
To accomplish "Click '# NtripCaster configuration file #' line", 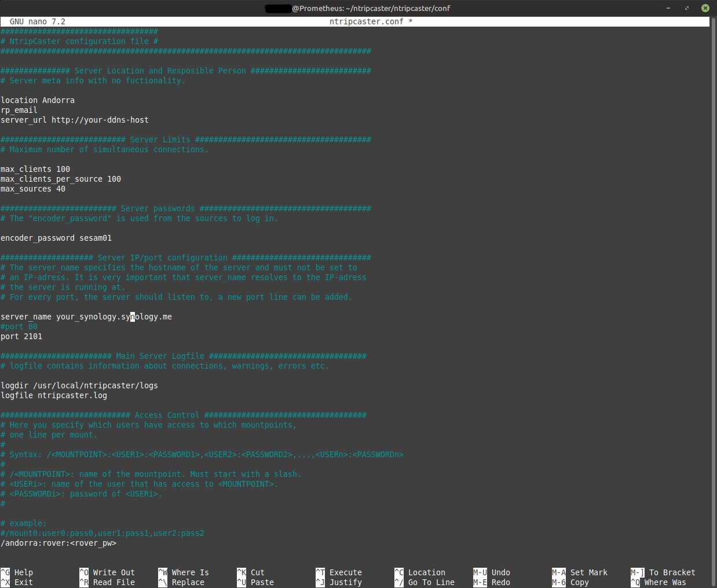I will 79,41.
